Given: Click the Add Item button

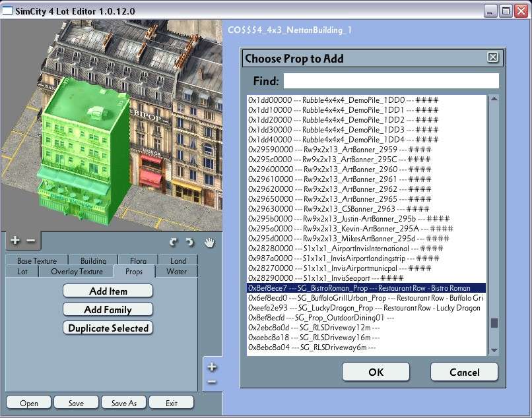Looking at the screenshot, I should pyautogui.click(x=108, y=291).
